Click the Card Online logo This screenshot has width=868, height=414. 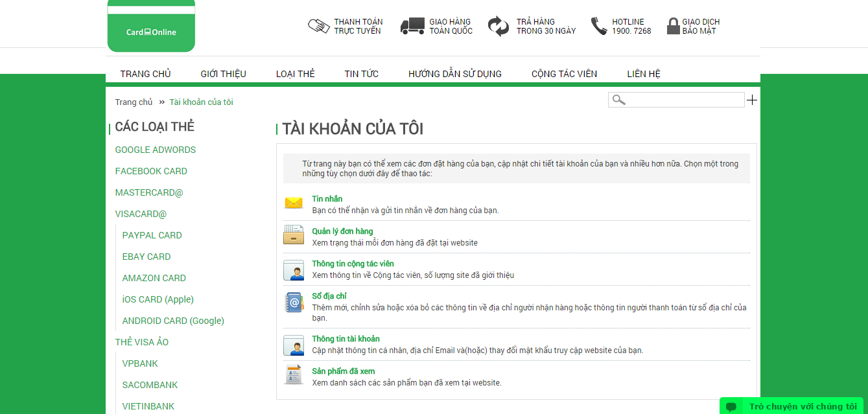[x=151, y=26]
